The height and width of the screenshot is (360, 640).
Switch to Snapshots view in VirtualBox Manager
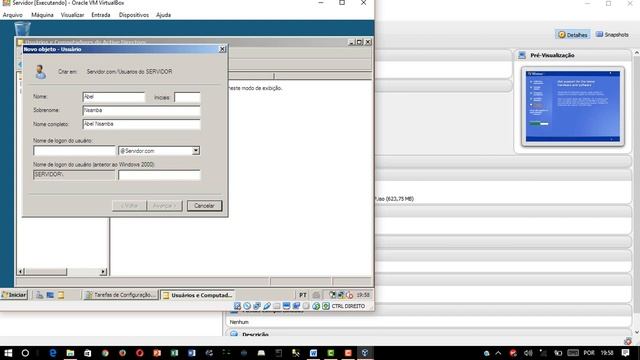pyautogui.click(x=612, y=35)
